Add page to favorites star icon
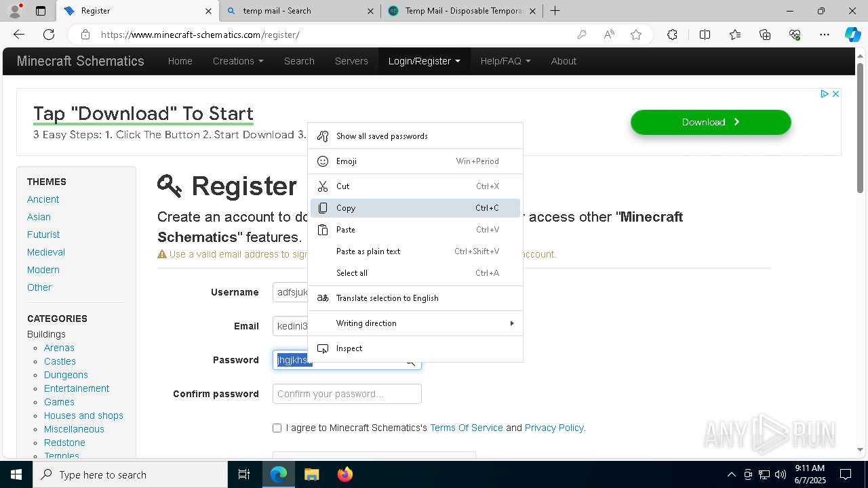Screen dimensions: 868x488 [x=636, y=35]
